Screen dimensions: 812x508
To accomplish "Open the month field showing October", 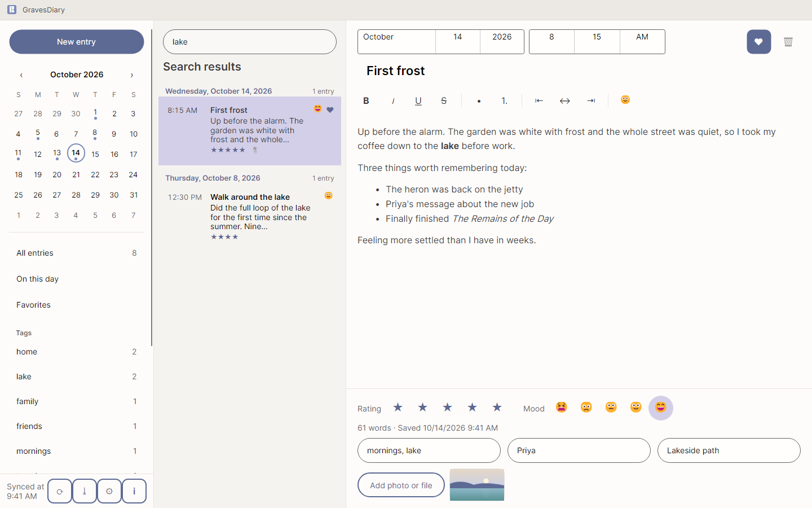I will click(x=396, y=42).
